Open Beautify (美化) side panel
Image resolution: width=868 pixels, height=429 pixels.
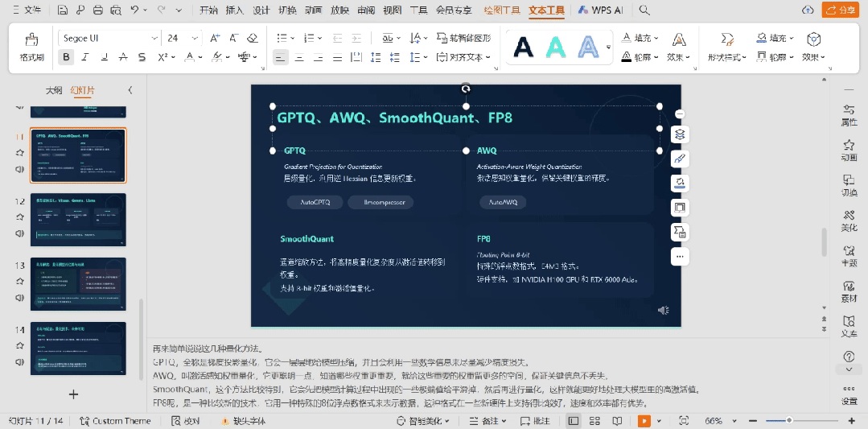click(x=849, y=221)
